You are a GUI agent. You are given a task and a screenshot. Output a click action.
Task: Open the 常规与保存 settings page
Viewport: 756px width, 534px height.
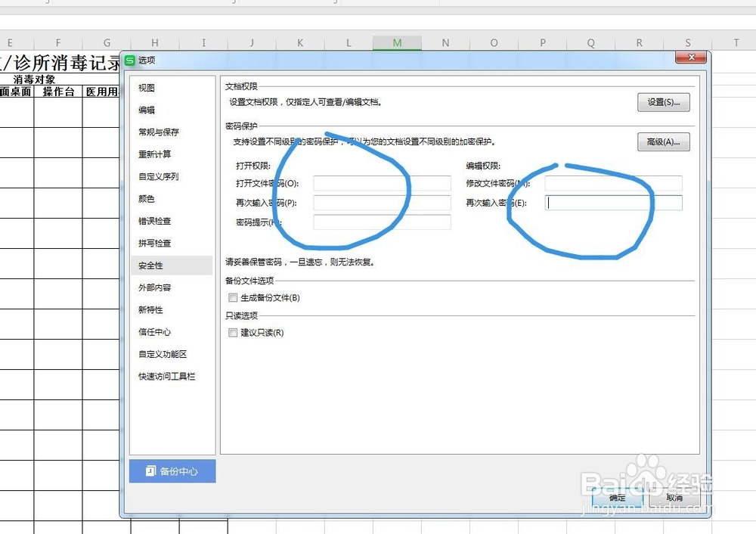point(160,132)
